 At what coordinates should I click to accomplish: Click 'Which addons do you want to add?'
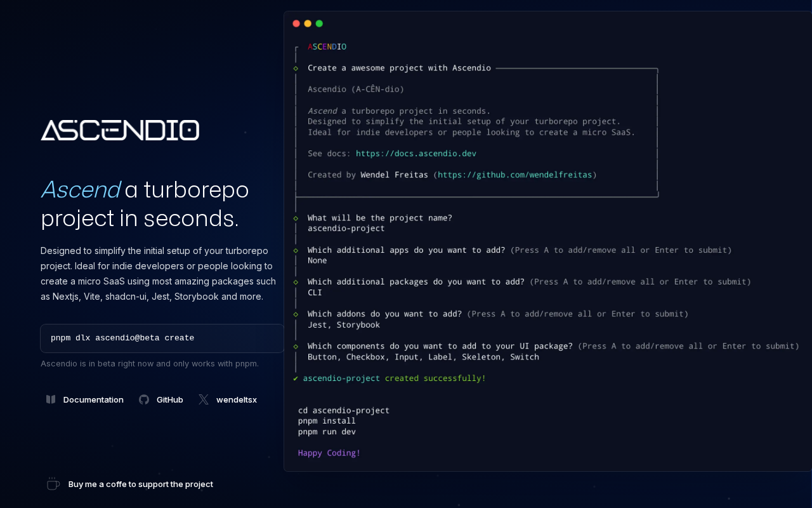click(384, 314)
